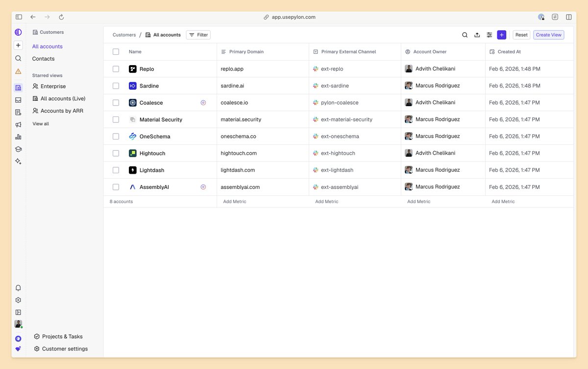Click the purple gem icon
The image size is (588, 369).
point(18,349)
